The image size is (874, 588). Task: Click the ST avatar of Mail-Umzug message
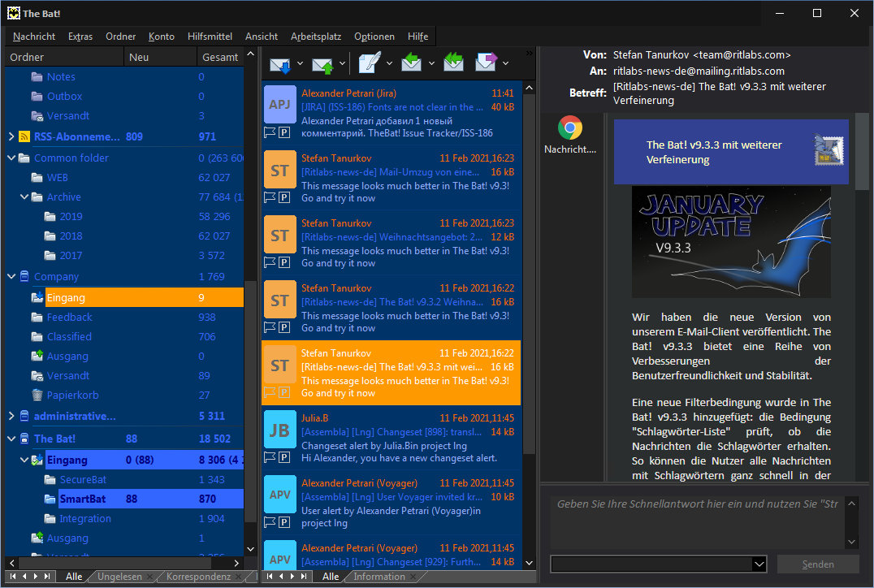(279, 170)
